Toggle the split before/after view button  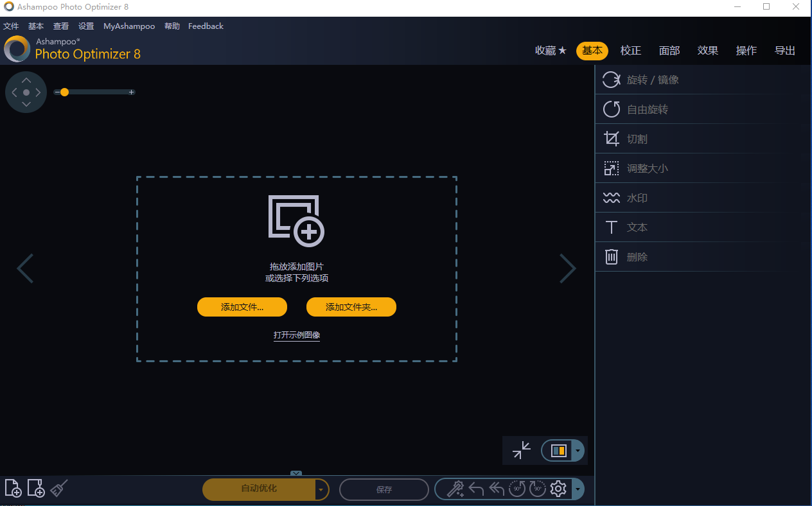(558, 451)
